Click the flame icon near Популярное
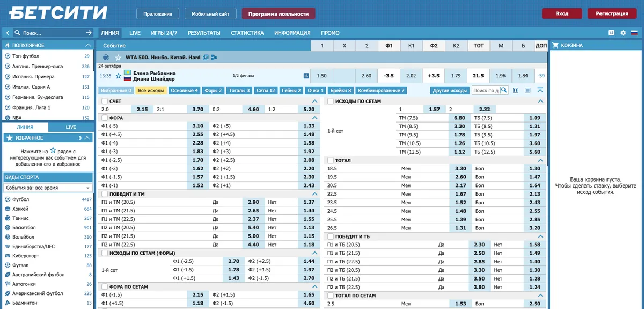 coord(8,46)
